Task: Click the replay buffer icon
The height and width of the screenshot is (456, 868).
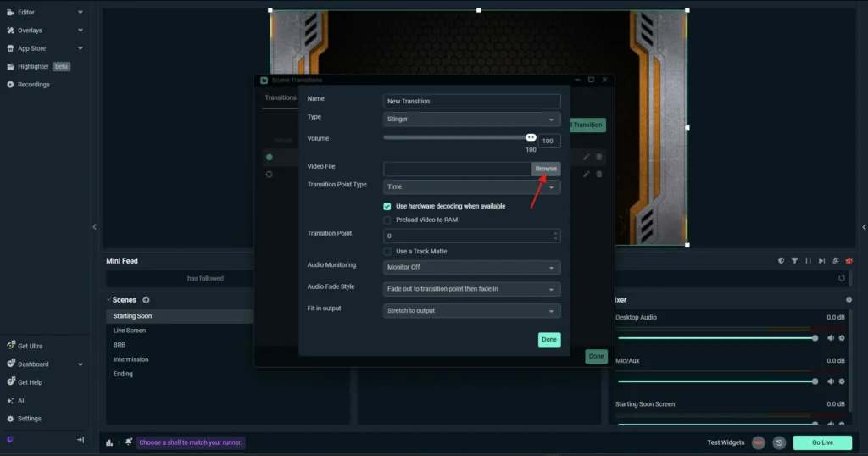Action: pos(779,442)
